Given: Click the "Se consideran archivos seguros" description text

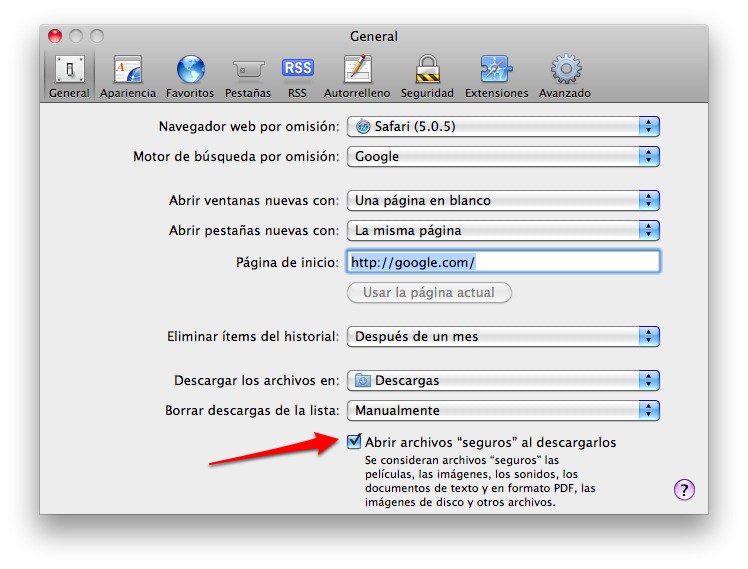Looking at the screenshot, I should coord(480,481).
